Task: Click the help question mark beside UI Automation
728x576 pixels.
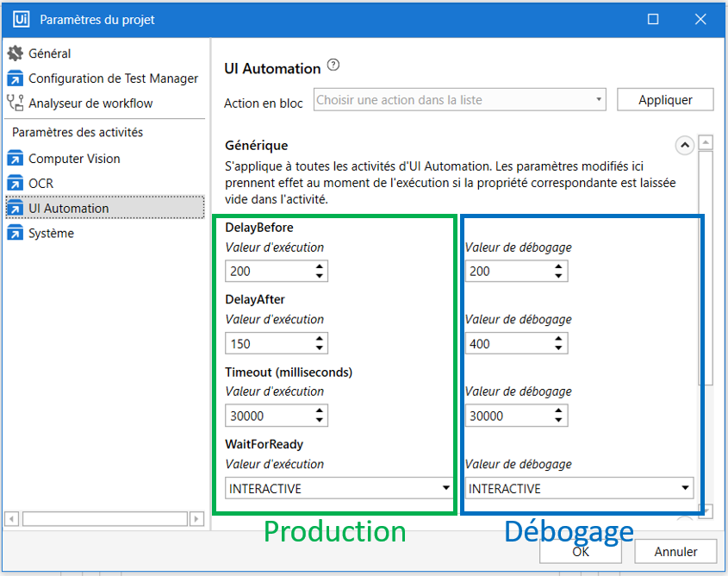Action: click(333, 66)
